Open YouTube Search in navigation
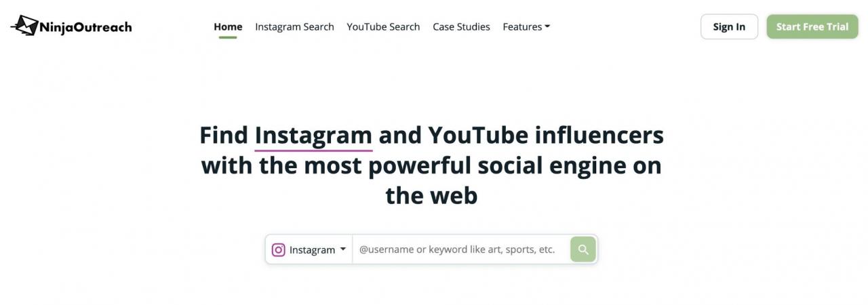Viewport: 868px width, 305px height. [383, 26]
